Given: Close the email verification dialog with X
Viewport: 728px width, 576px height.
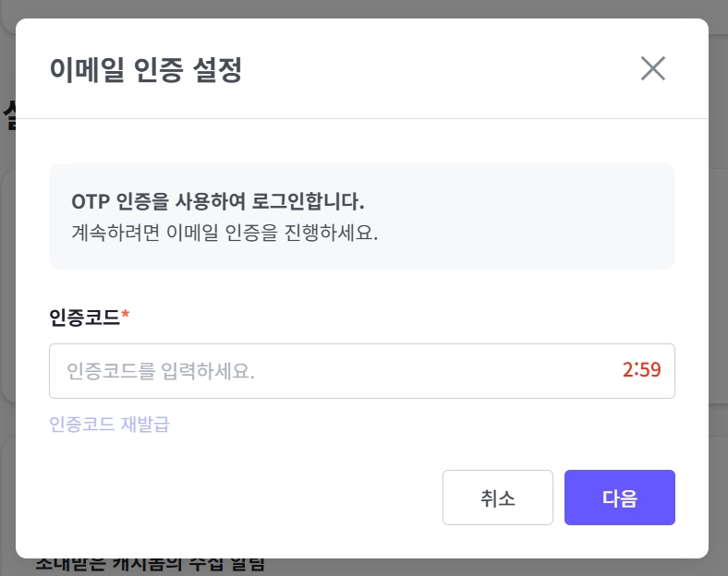Looking at the screenshot, I should [x=653, y=68].
